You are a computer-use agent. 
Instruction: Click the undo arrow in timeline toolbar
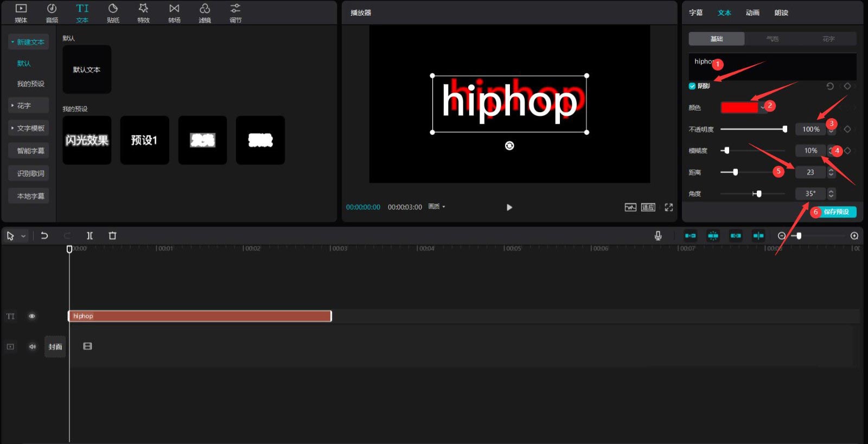[x=44, y=236]
